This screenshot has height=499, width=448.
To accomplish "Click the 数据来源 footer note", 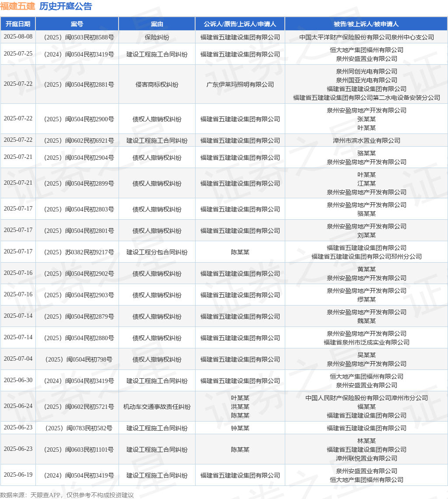I will tap(67, 495).
